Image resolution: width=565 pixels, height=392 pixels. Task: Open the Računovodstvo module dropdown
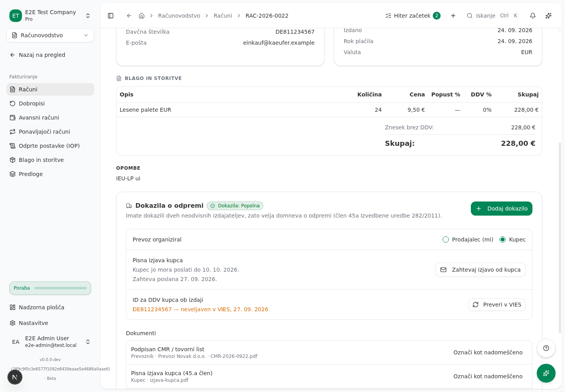click(x=50, y=35)
